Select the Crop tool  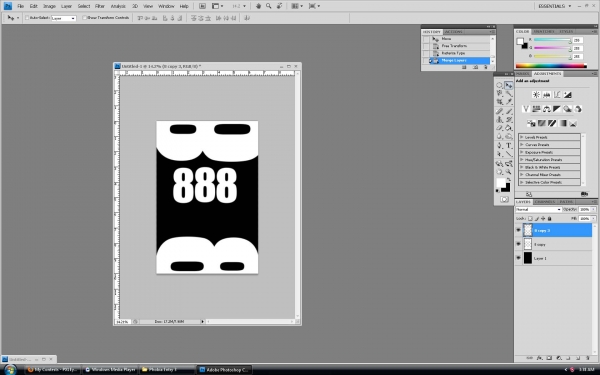click(499, 102)
